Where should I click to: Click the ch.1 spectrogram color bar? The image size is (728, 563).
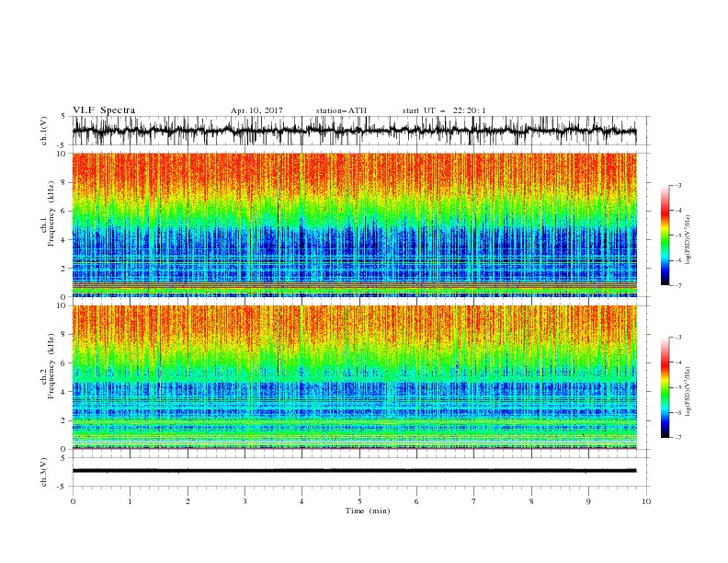[665, 236]
